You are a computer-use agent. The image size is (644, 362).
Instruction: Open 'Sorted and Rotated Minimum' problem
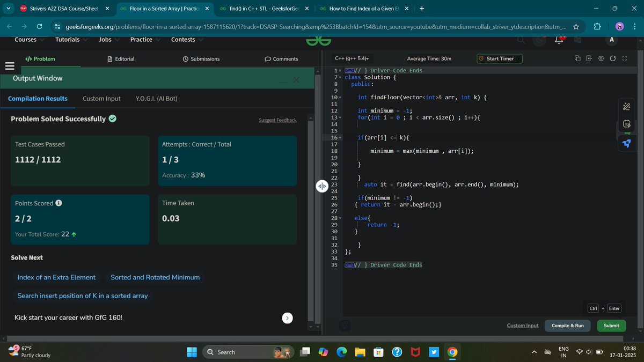(x=155, y=277)
